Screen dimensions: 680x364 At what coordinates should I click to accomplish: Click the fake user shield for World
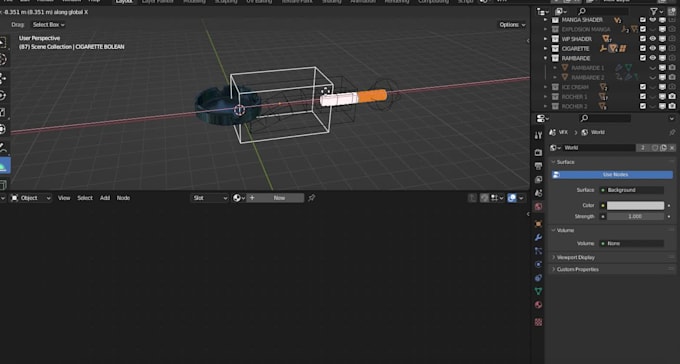pos(655,148)
